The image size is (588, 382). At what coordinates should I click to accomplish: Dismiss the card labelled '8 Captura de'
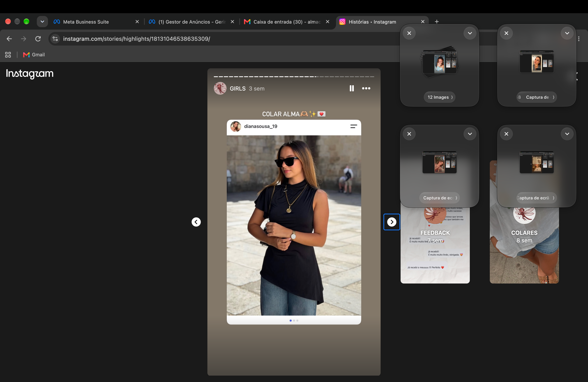[506, 33]
